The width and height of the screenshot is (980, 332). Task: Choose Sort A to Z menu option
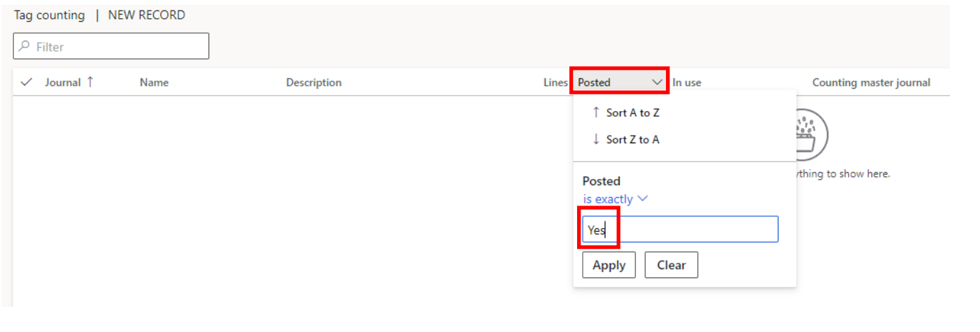pos(632,113)
